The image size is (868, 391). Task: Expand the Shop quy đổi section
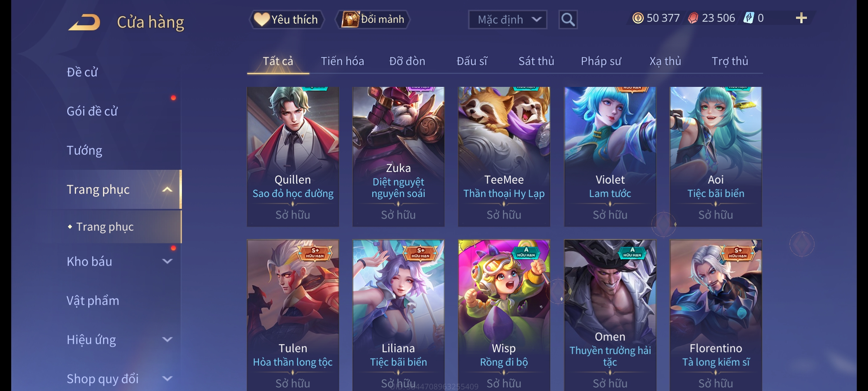coord(167,378)
